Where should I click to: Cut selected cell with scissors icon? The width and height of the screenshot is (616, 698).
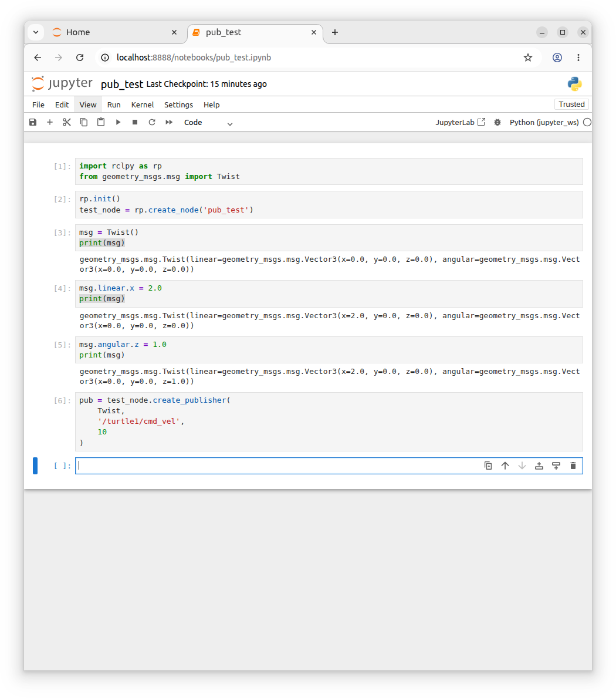click(x=67, y=122)
